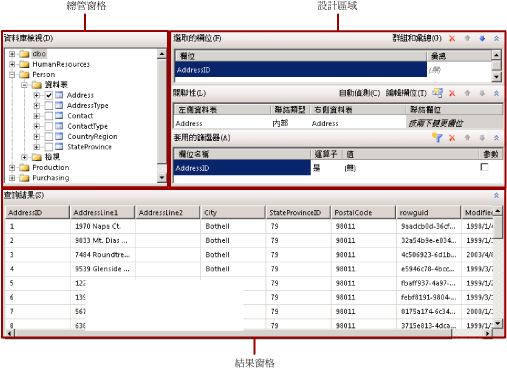Expand the Production schema node
Screen dimensions: 507x369
click(12, 167)
